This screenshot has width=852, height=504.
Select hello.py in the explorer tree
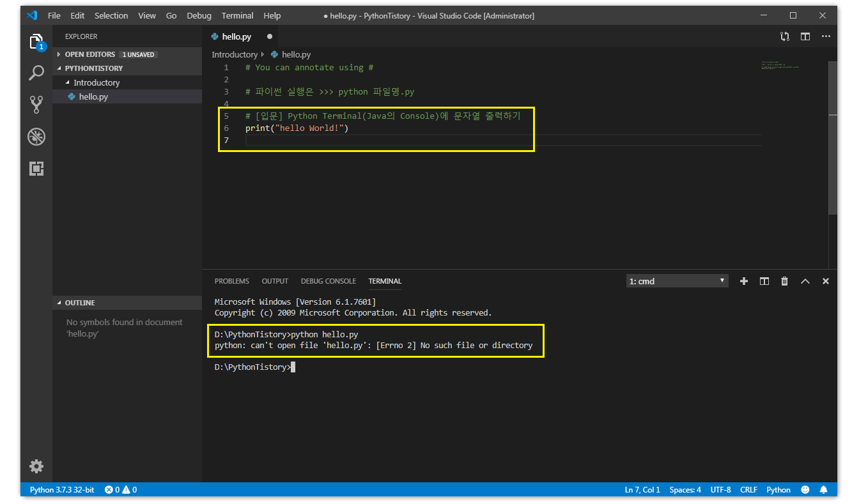(127, 96)
